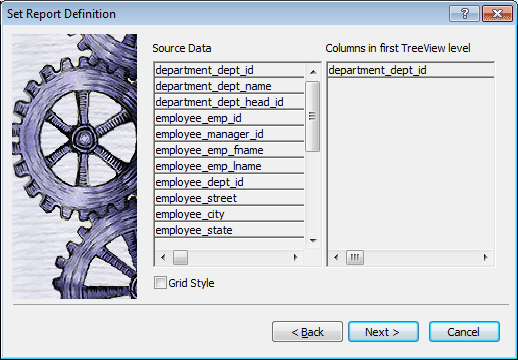Select employee_city in Source Data
Image resolution: width=518 pixels, height=360 pixels.
click(x=229, y=214)
